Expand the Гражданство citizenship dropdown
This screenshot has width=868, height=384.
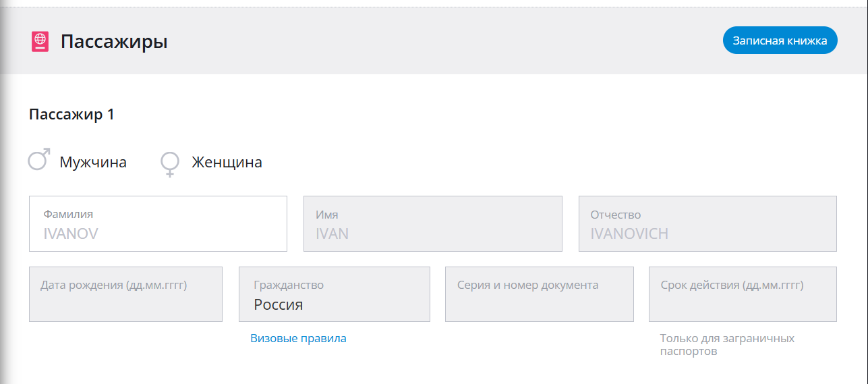(x=334, y=294)
